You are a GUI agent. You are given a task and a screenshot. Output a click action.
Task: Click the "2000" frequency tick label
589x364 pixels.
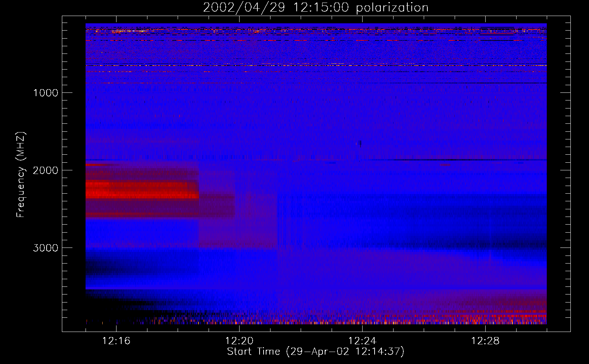pos(46,170)
